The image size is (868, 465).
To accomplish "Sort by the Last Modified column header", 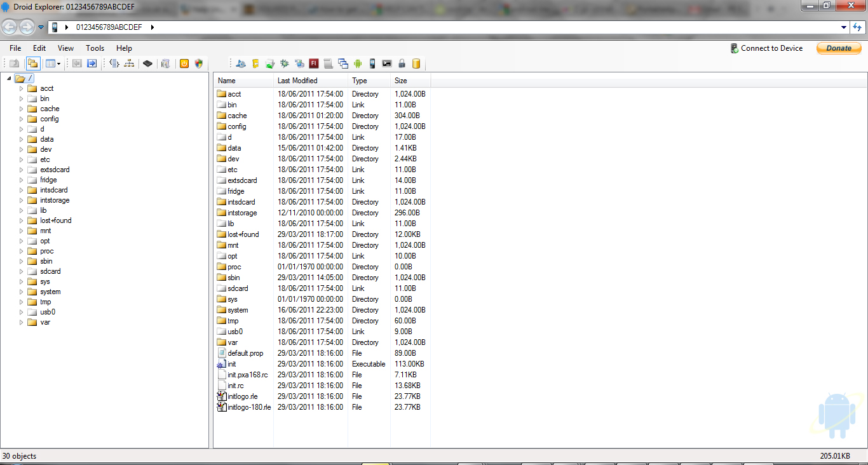I will tap(311, 81).
